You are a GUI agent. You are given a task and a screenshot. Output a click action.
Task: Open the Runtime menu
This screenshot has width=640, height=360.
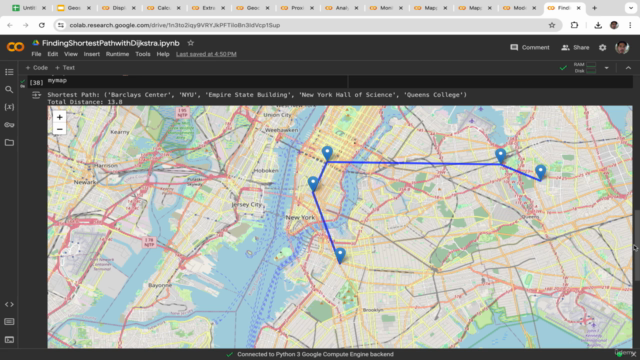117,54
